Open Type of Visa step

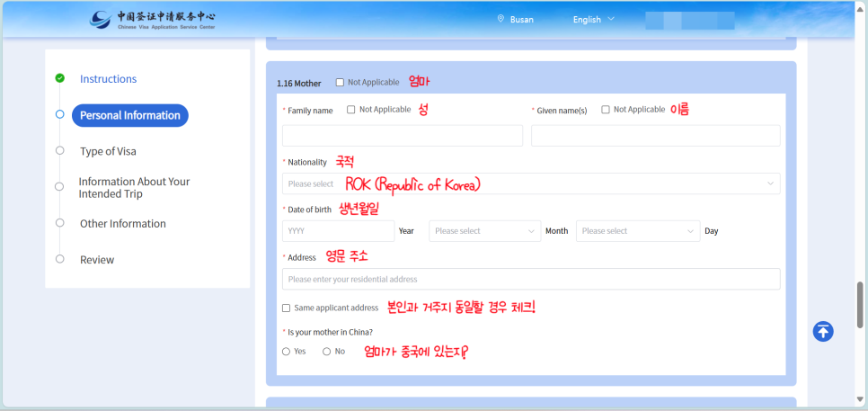click(x=108, y=151)
